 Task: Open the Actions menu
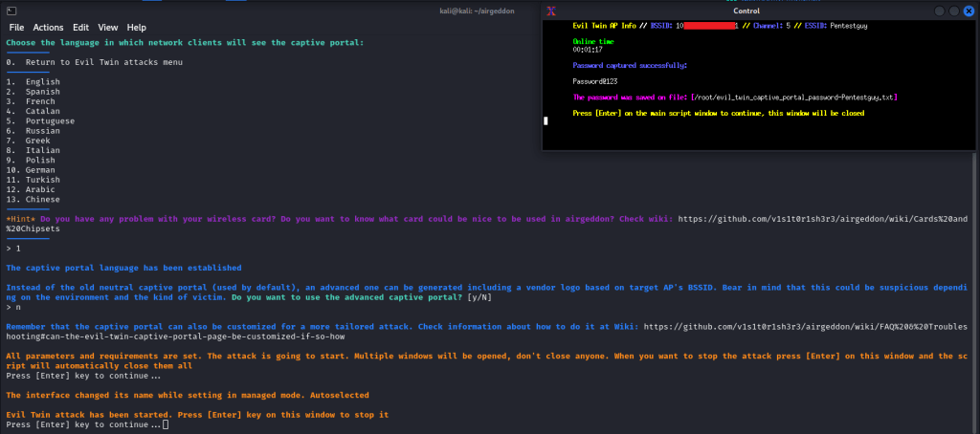[x=48, y=28]
